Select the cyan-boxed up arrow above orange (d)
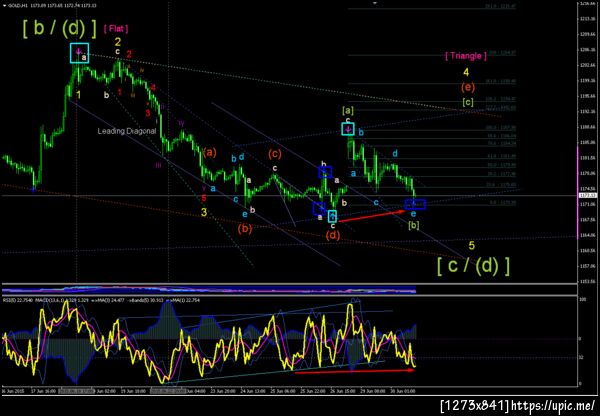The image size is (600, 416). (333, 217)
